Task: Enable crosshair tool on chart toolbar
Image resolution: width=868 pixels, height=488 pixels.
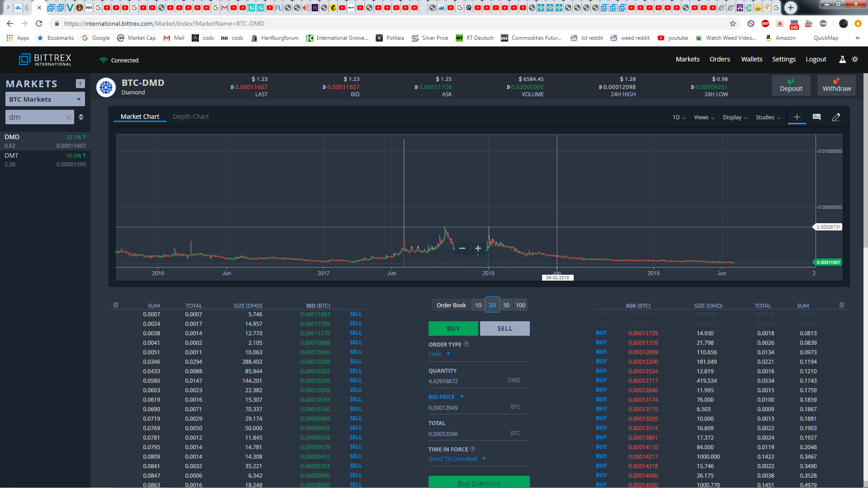Action: pyautogui.click(x=797, y=117)
